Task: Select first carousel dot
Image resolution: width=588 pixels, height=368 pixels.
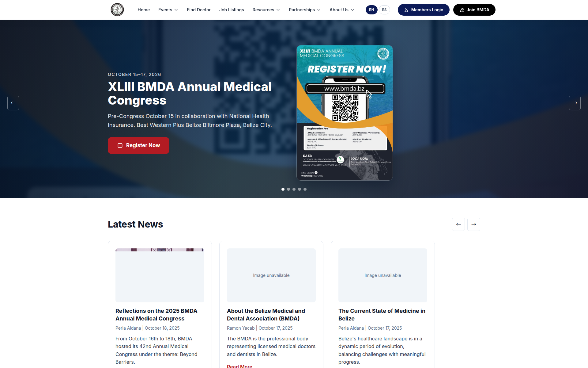Action: 283,189
